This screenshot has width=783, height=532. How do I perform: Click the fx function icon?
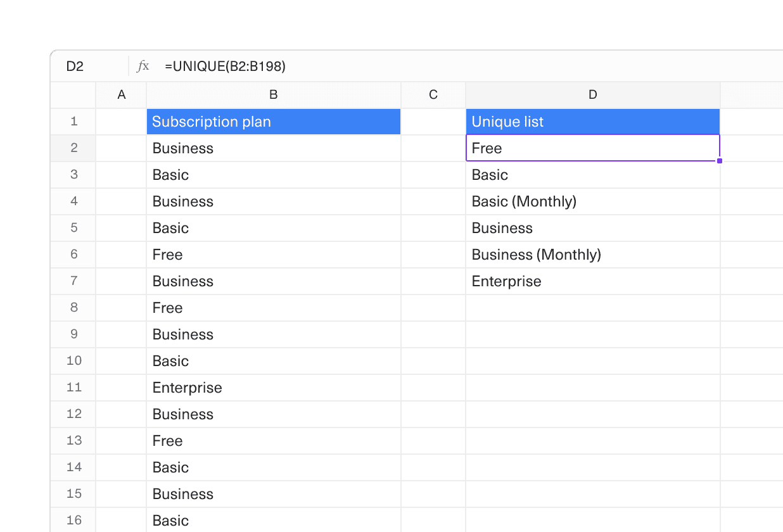click(x=143, y=66)
